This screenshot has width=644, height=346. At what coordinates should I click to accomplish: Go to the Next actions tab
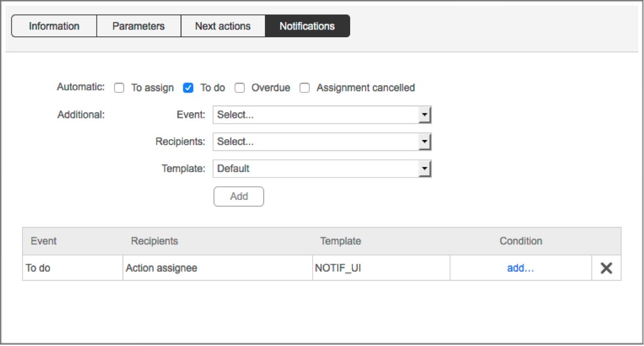[x=223, y=26]
